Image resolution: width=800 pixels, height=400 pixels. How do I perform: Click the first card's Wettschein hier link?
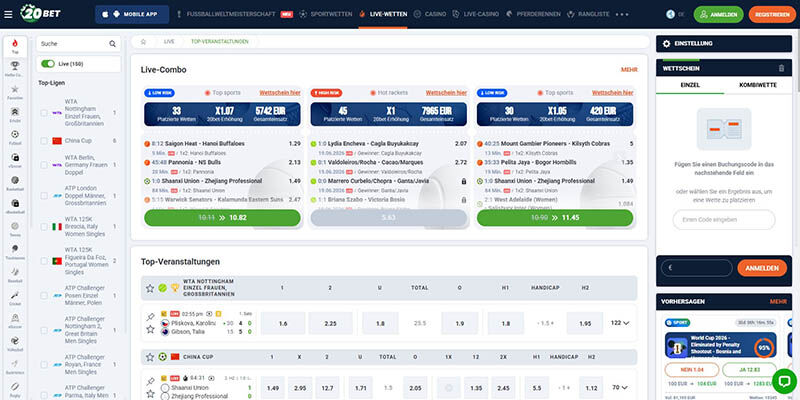click(x=280, y=93)
